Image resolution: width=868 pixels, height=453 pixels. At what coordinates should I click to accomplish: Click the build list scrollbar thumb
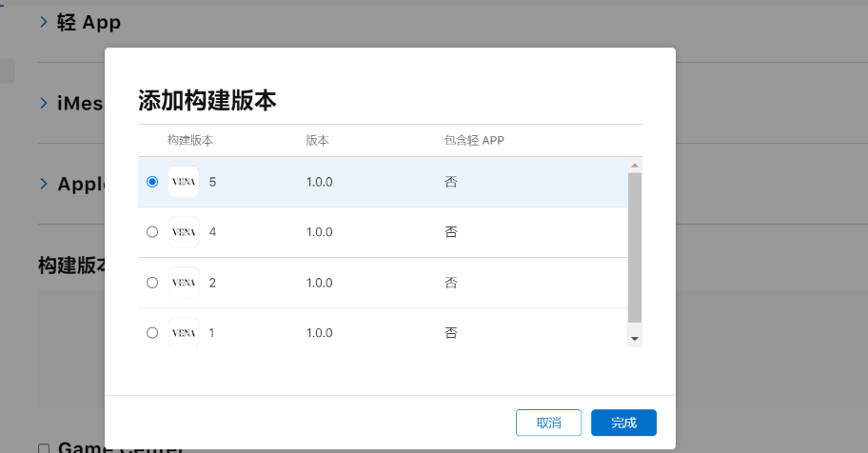(x=635, y=247)
